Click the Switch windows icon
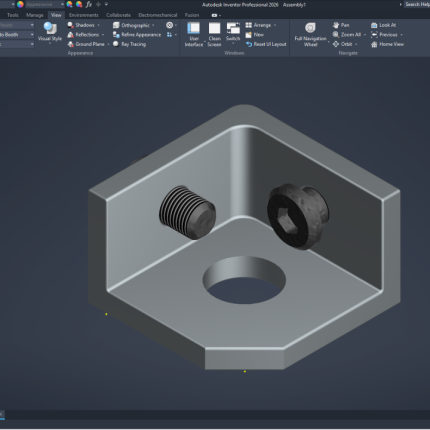 pos(233,28)
